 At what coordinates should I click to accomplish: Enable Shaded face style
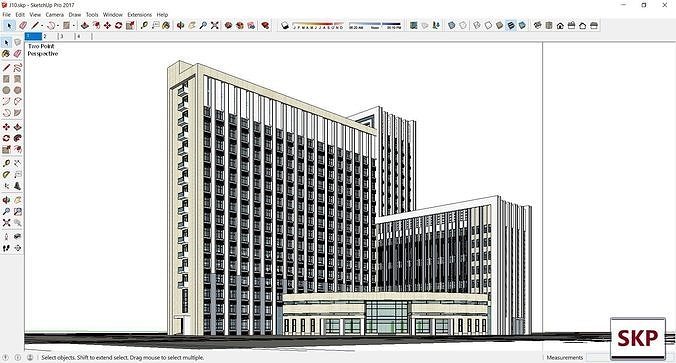point(499,25)
